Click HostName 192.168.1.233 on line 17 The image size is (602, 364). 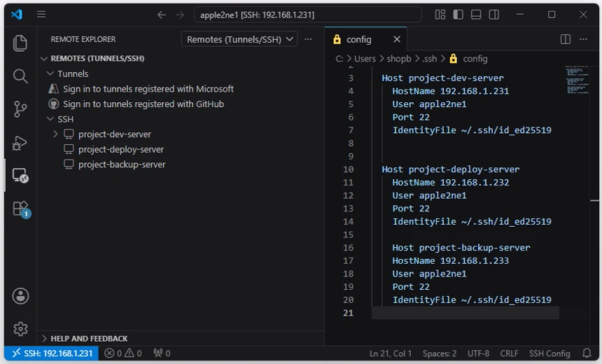pos(450,260)
